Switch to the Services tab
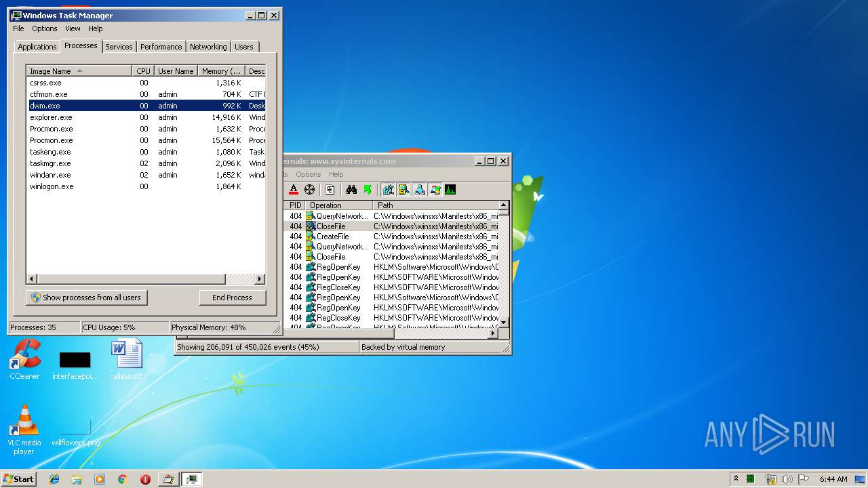The image size is (868, 488). point(119,47)
